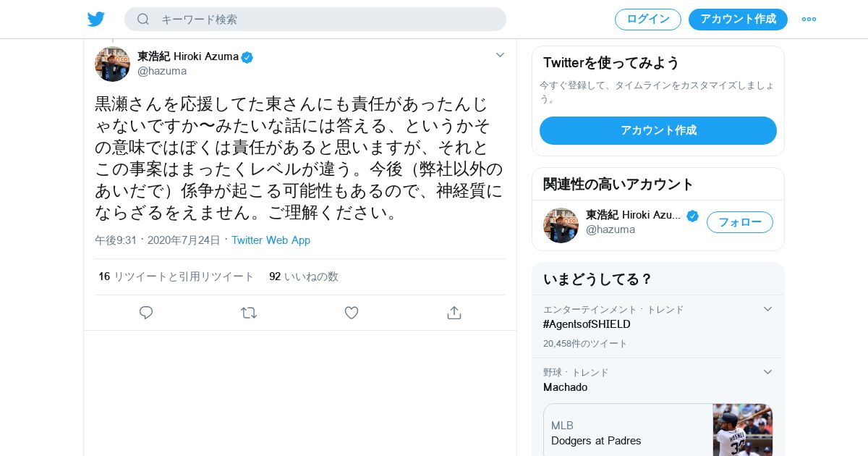This screenshot has height=456, width=868.
Task: View the 16 retweets and quote retweets
Action: tap(176, 276)
